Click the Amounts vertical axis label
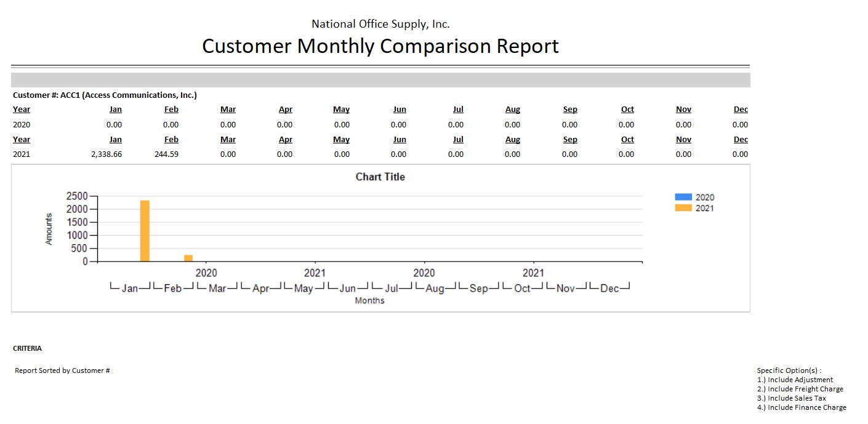The height and width of the screenshot is (424, 868). click(x=49, y=229)
